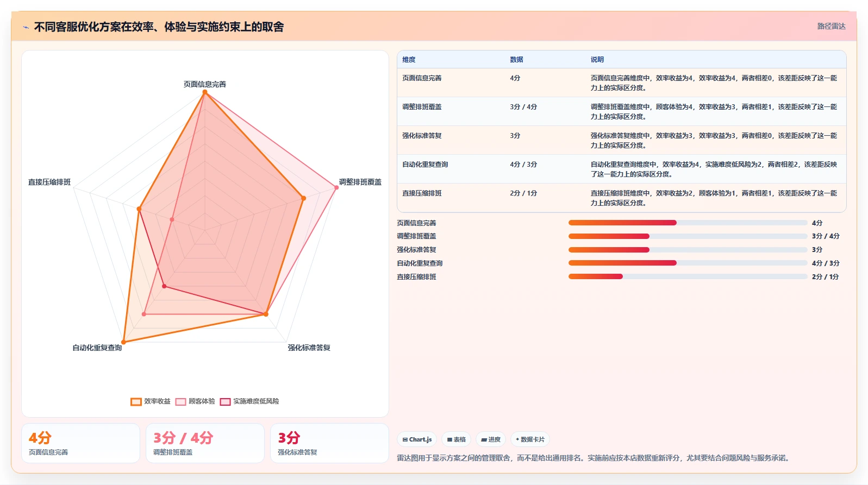The width and height of the screenshot is (868, 485).
Task: Click the 4分 页面信息完善 stat card
Action: pyautogui.click(x=80, y=443)
